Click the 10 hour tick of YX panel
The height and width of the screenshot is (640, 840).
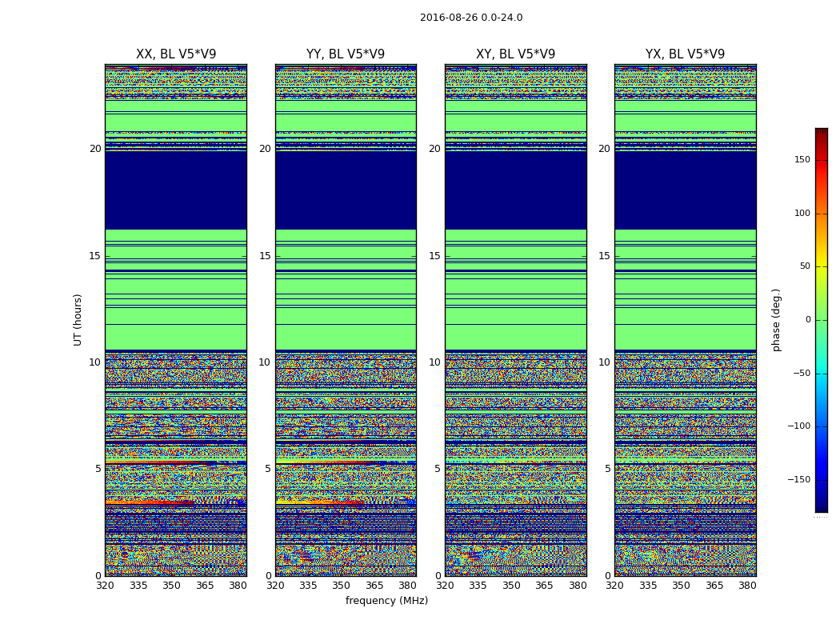(604, 362)
